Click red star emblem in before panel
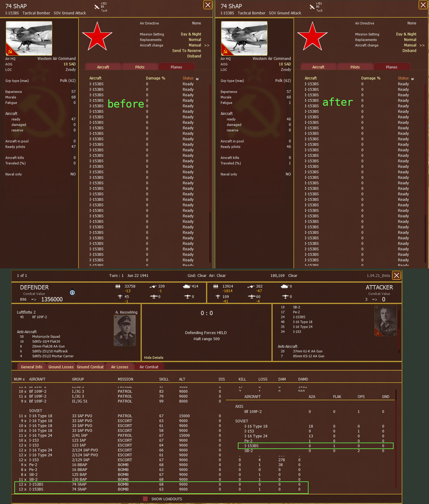The width and height of the screenshot is (429, 504). tap(97, 36)
